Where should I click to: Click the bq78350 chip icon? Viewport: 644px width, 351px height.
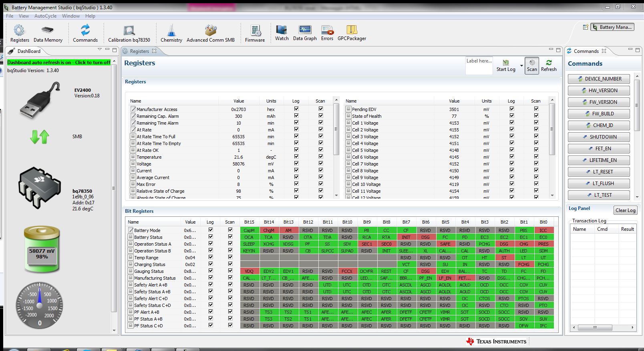coord(40,188)
